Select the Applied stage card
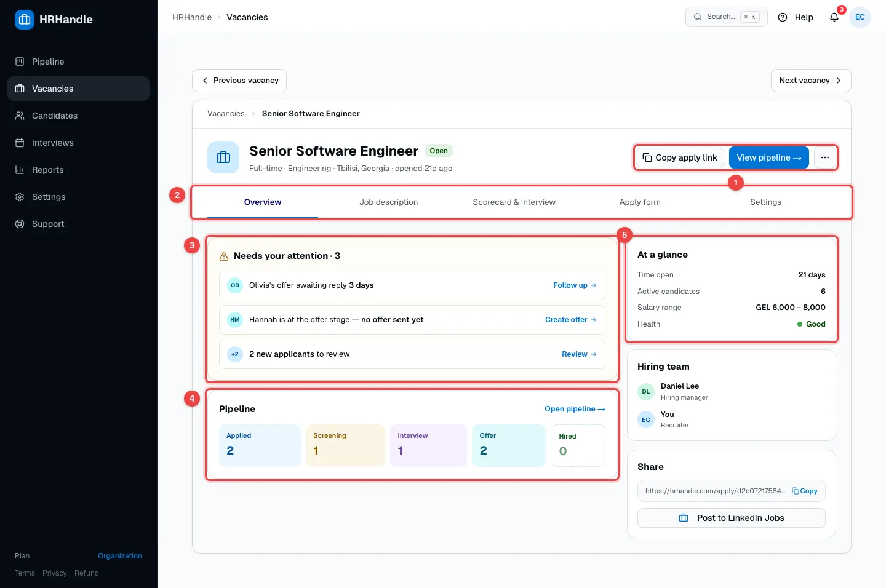886x588 pixels. (x=260, y=445)
